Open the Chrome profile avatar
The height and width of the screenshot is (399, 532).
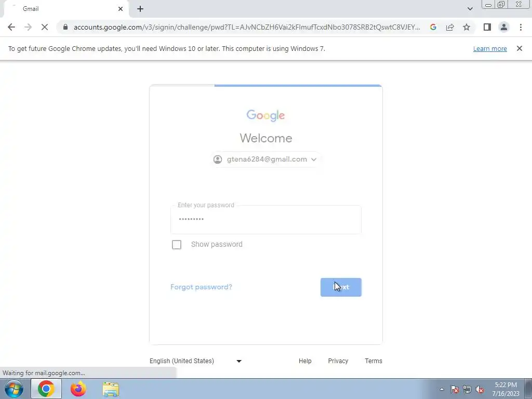[x=504, y=27]
